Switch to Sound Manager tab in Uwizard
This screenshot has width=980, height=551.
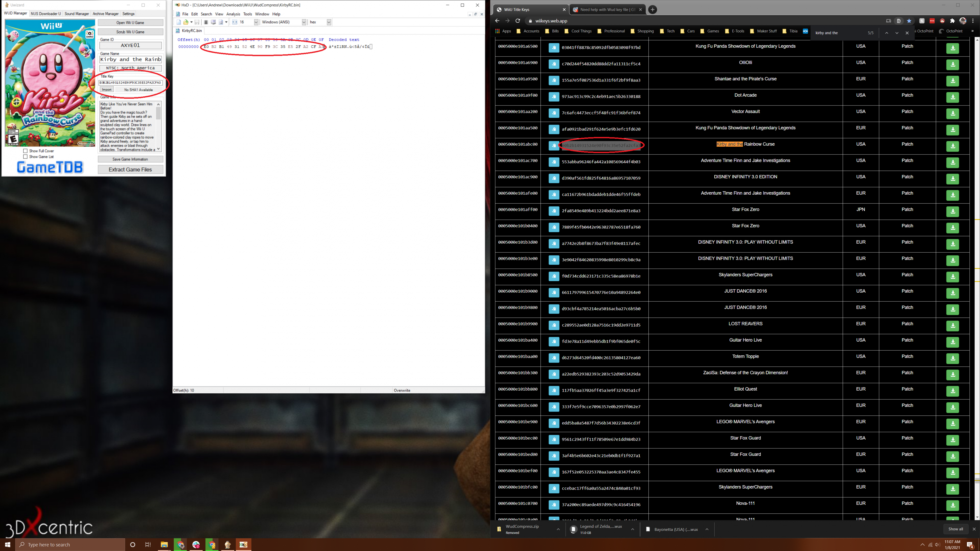(x=76, y=14)
